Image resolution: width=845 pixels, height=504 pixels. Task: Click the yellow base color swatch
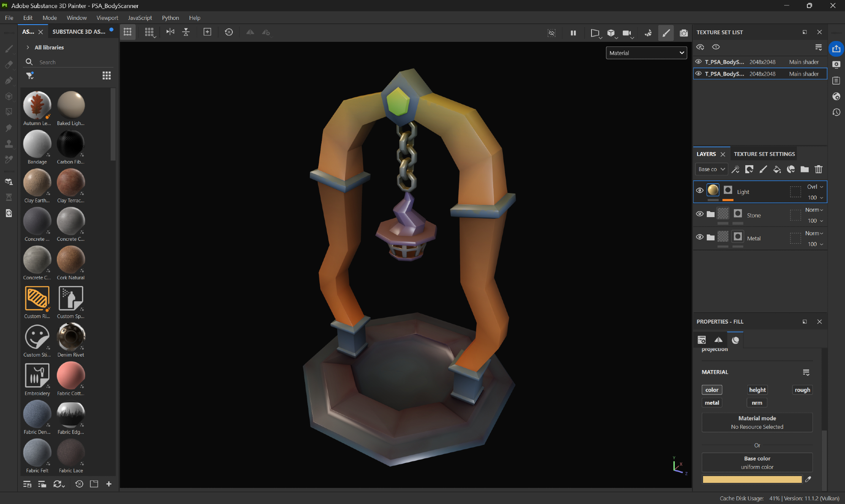coord(752,479)
